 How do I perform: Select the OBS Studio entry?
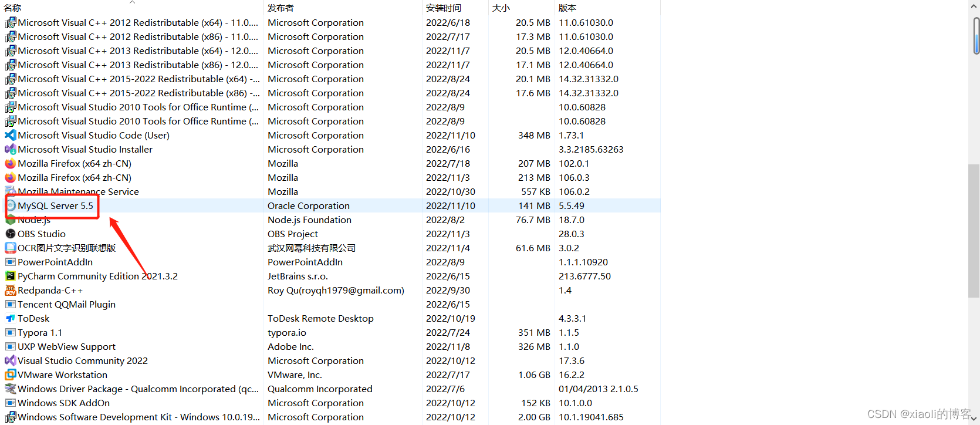click(332, 234)
